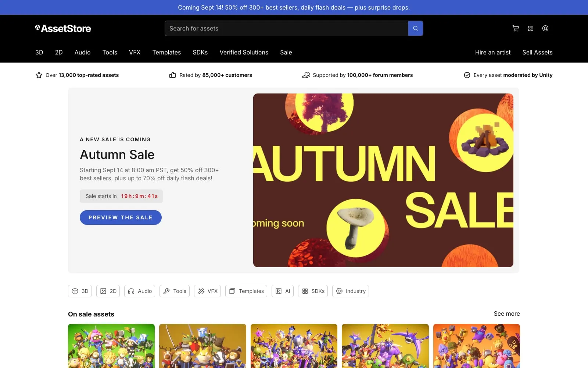Click the sale countdown timer
Image resolution: width=588 pixels, height=368 pixels.
(121, 196)
